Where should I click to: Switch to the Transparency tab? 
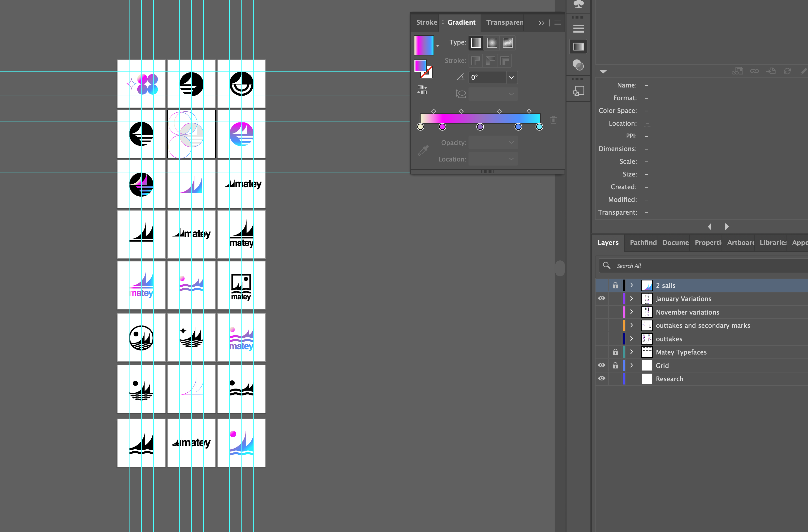[x=505, y=22]
